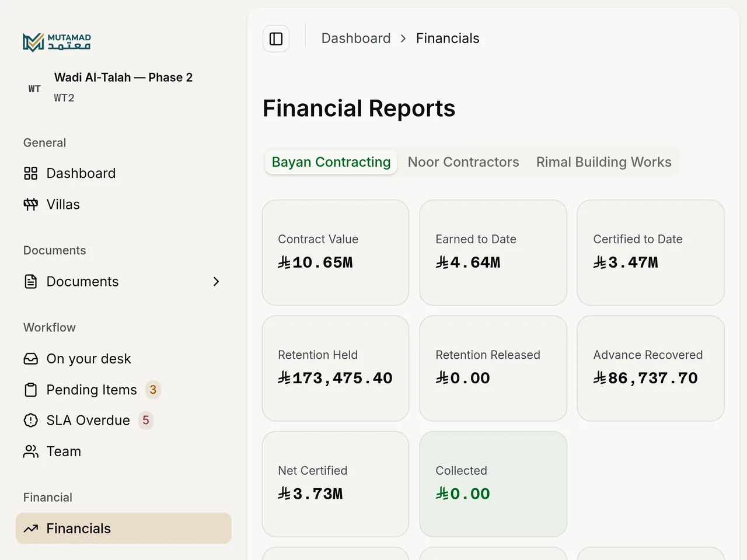Open the Financials sidebar item
The width and height of the screenshot is (747, 560).
(x=124, y=528)
